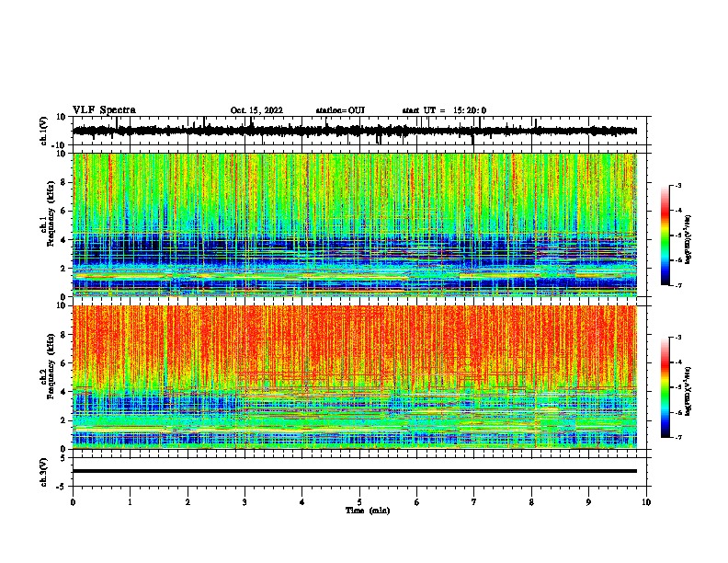Click the time axis tick label "2"
The image size is (728, 563).
click(x=188, y=502)
